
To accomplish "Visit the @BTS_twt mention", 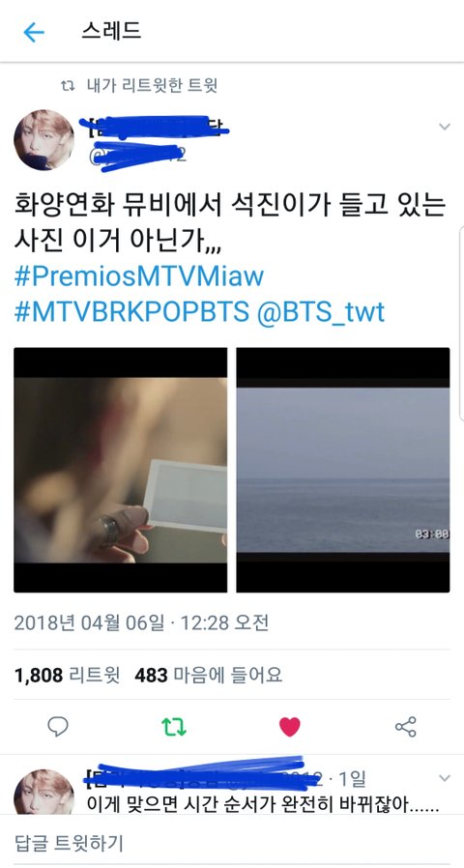I will pos(321,313).
